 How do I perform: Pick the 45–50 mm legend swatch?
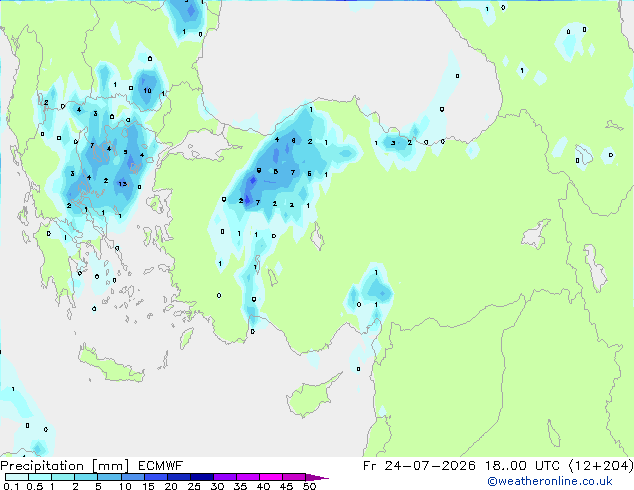294,477
